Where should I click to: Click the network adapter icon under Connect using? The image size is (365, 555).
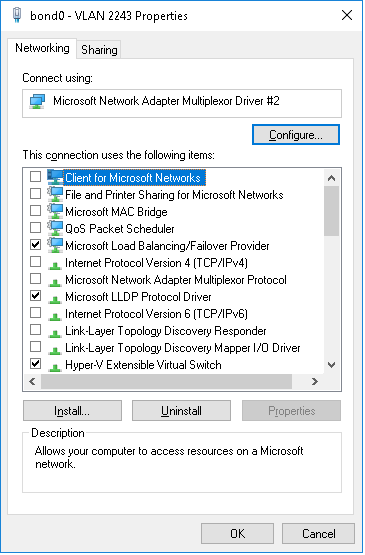point(37,101)
